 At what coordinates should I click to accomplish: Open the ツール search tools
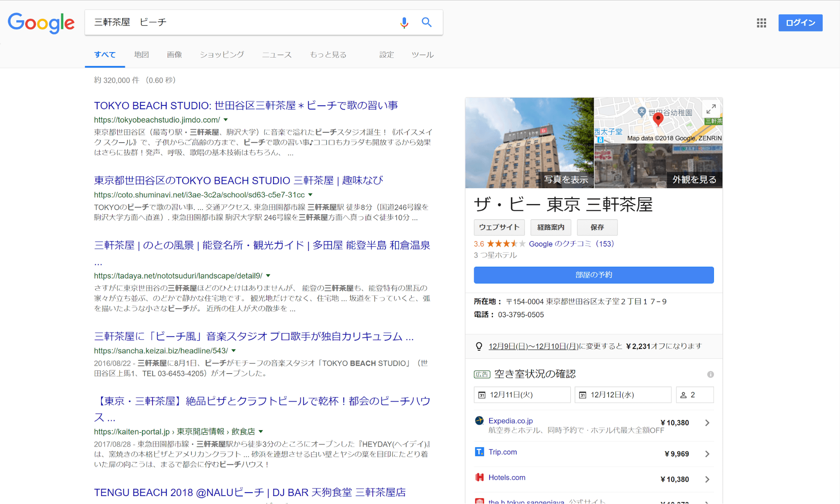click(x=422, y=55)
